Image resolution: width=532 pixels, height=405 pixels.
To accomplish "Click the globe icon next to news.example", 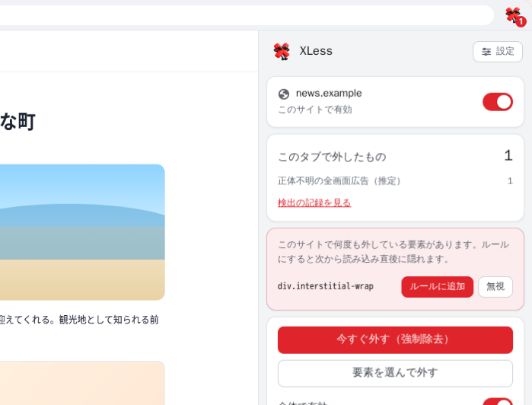I will (x=284, y=94).
